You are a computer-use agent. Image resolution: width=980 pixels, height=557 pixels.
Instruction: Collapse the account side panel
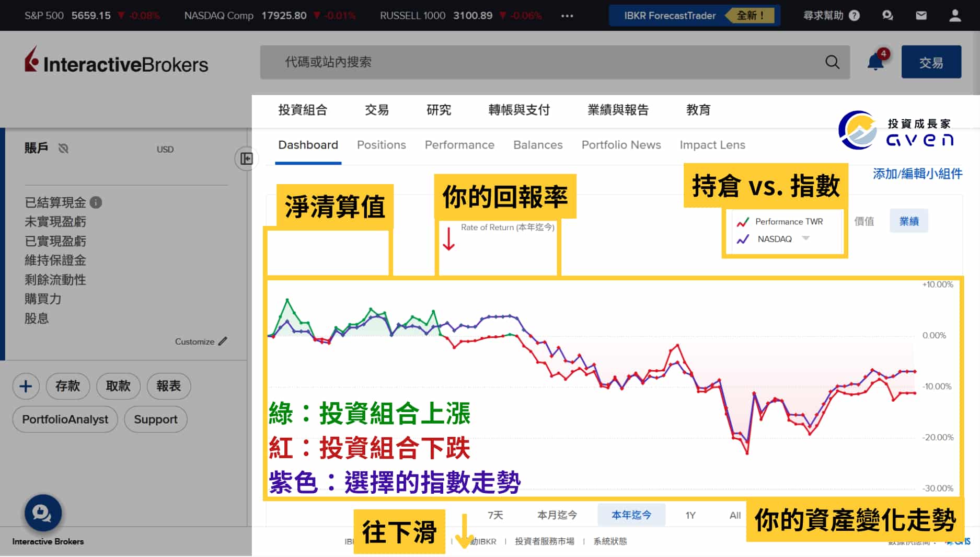coord(246,158)
